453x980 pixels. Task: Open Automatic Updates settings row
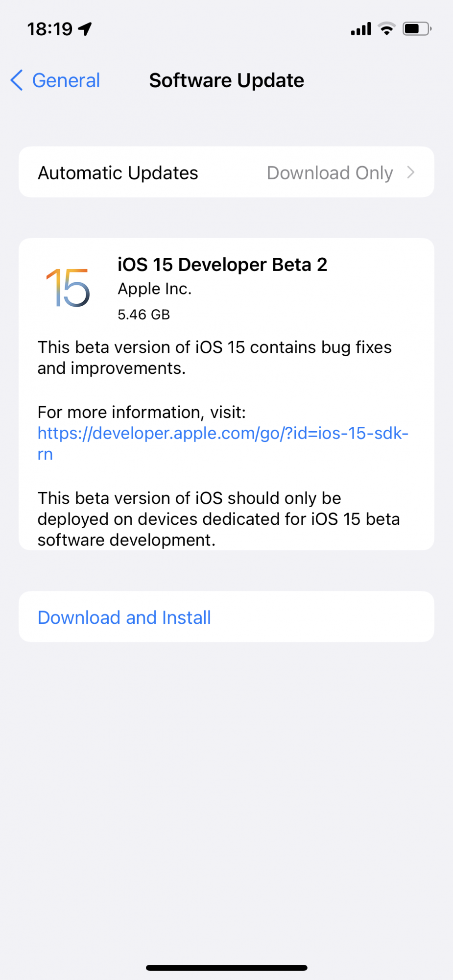[x=226, y=172]
